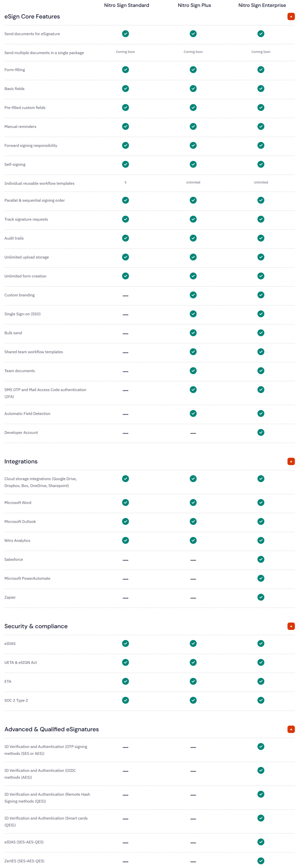Click Enterprise checkmark for Developer Account
This screenshot has width=299, height=868.
tap(261, 432)
